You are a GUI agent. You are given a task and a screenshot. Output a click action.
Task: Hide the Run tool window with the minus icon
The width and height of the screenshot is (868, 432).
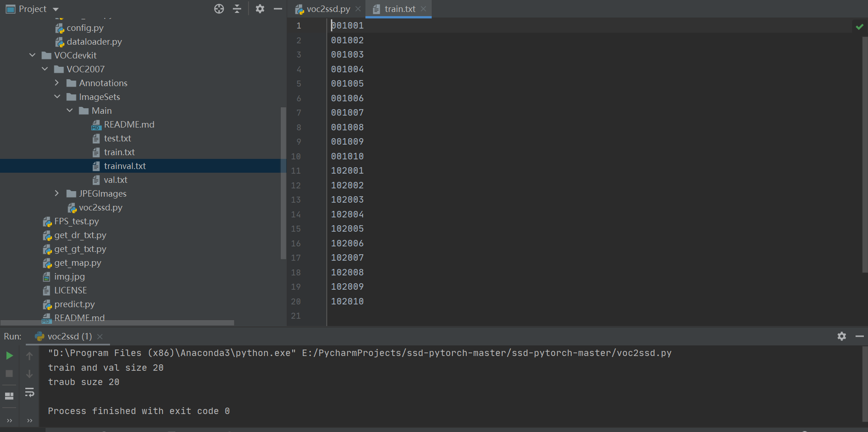[860, 336]
